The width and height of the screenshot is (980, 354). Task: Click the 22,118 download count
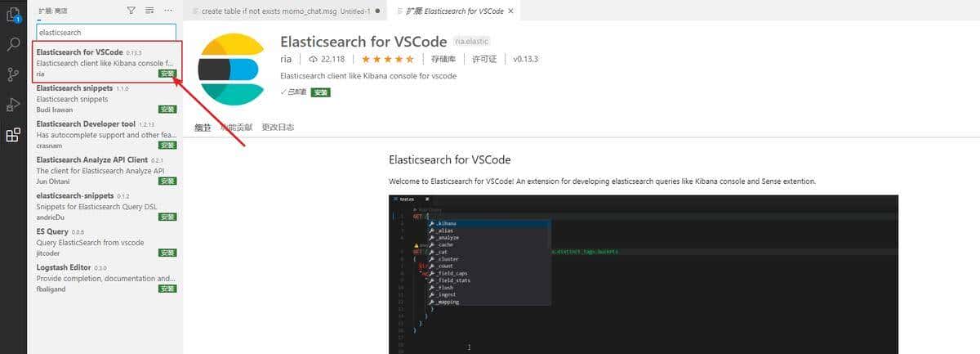(x=327, y=59)
